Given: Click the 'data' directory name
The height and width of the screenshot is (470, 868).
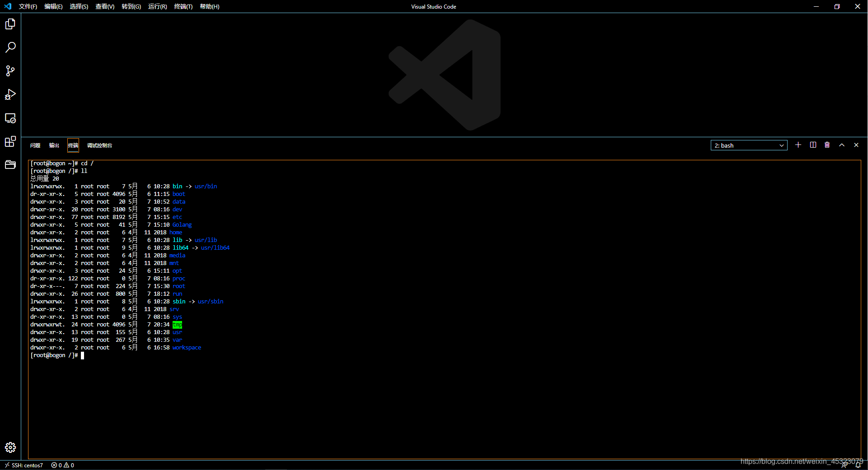Looking at the screenshot, I should coord(179,202).
